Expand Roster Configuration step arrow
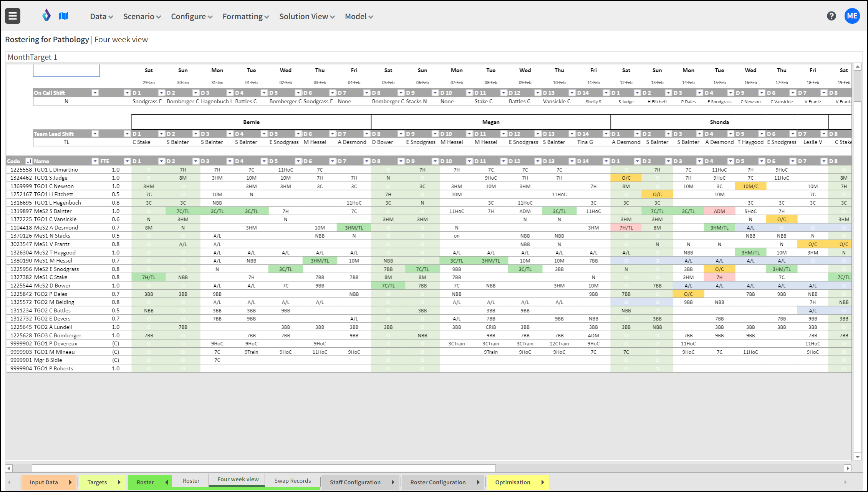The width and height of the screenshot is (868, 492). tap(478, 482)
